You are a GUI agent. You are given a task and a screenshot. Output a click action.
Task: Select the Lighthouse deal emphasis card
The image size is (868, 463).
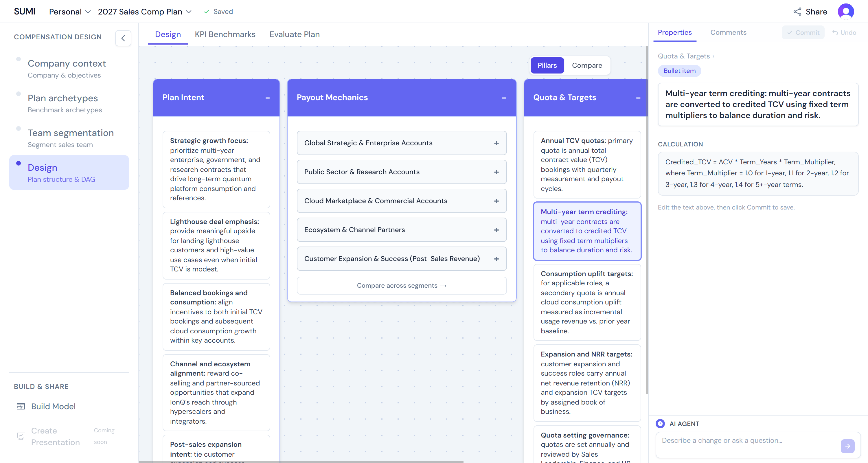pyautogui.click(x=216, y=246)
